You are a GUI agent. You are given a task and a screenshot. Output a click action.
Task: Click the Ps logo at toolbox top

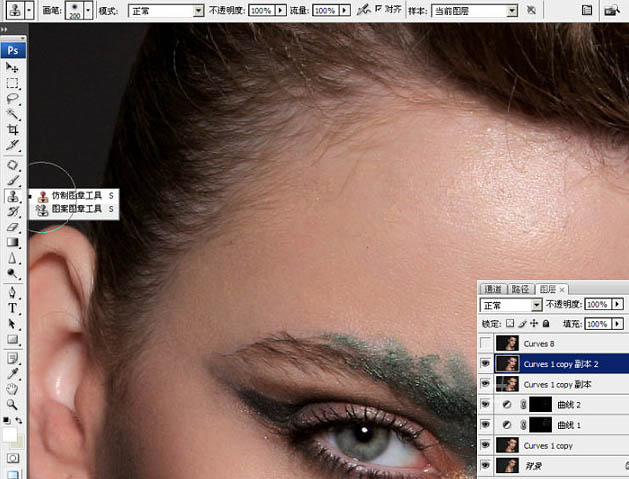[x=13, y=51]
